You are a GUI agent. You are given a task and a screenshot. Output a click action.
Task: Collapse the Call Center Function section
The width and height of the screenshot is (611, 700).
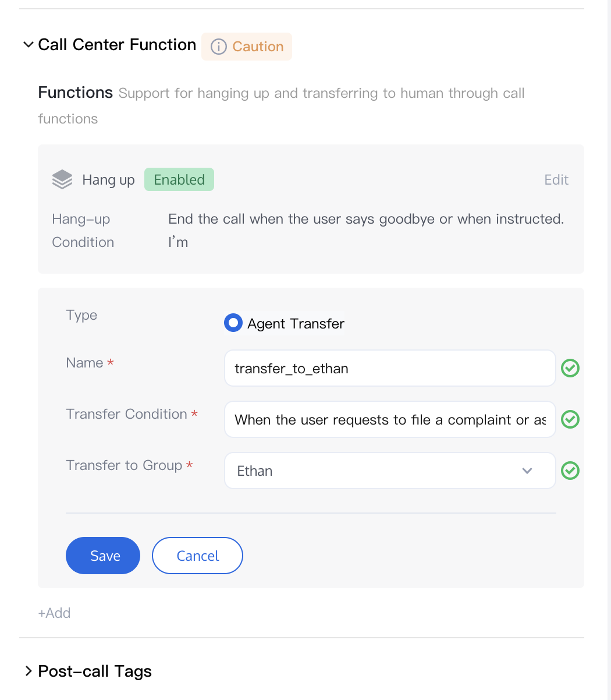coord(28,45)
